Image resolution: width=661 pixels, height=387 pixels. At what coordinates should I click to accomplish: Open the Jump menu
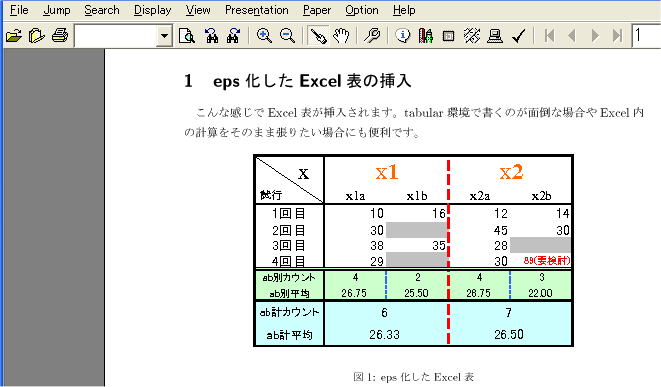[56, 10]
